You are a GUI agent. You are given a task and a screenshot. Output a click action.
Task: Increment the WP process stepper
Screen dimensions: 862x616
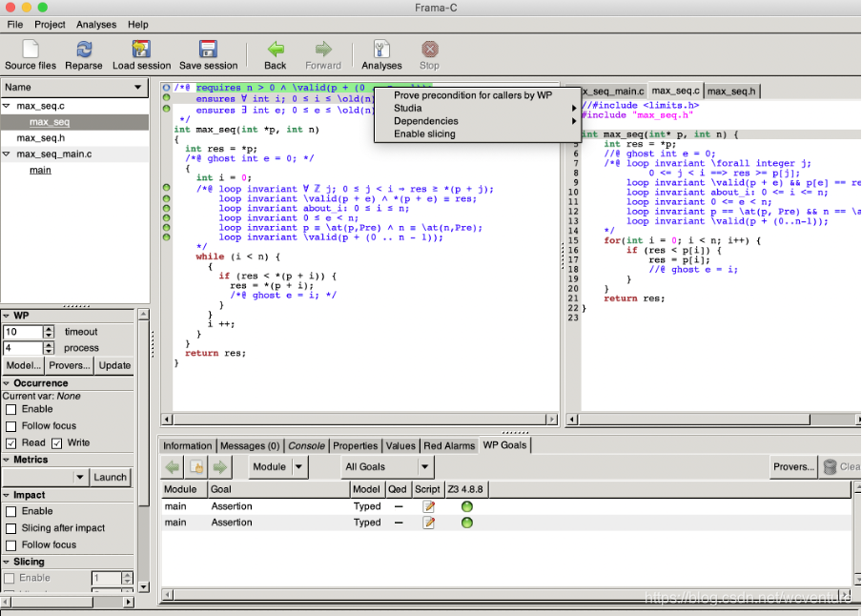[49, 344]
